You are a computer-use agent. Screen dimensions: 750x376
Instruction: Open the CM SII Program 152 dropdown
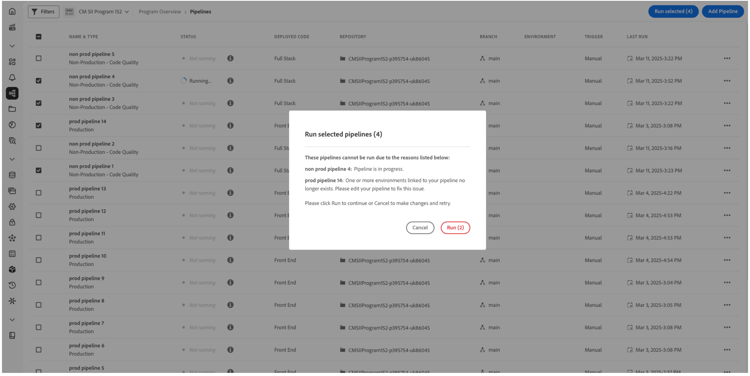pos(104,11)
